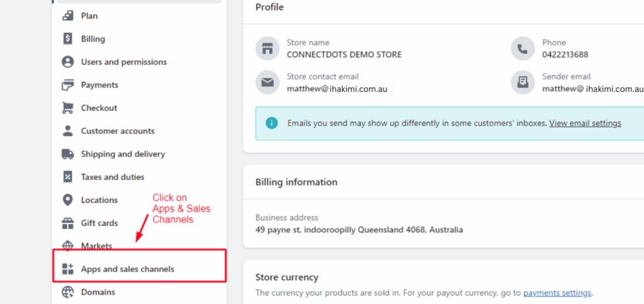Select Markets in settings sidebar

(x=96, y=246)
